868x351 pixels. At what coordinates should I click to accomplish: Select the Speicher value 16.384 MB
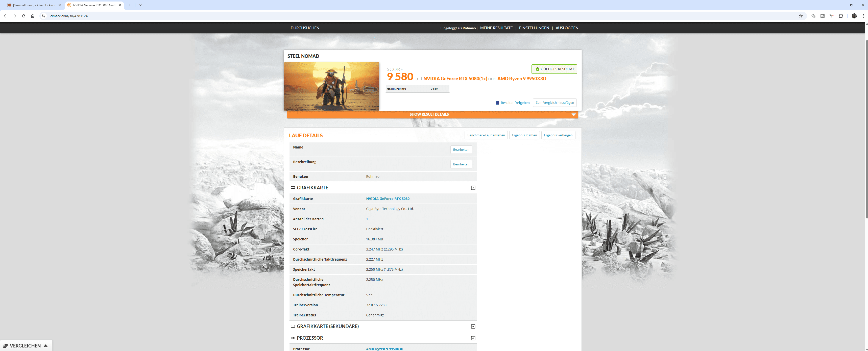[374, 239]
